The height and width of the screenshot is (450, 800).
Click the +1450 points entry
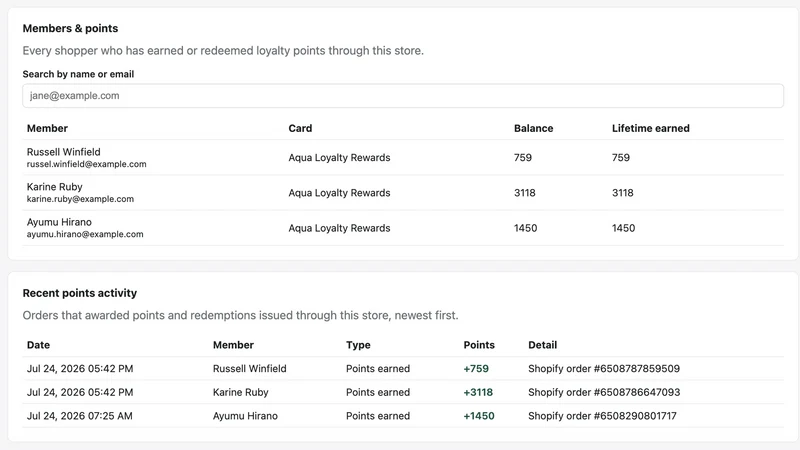click(479, 416)
